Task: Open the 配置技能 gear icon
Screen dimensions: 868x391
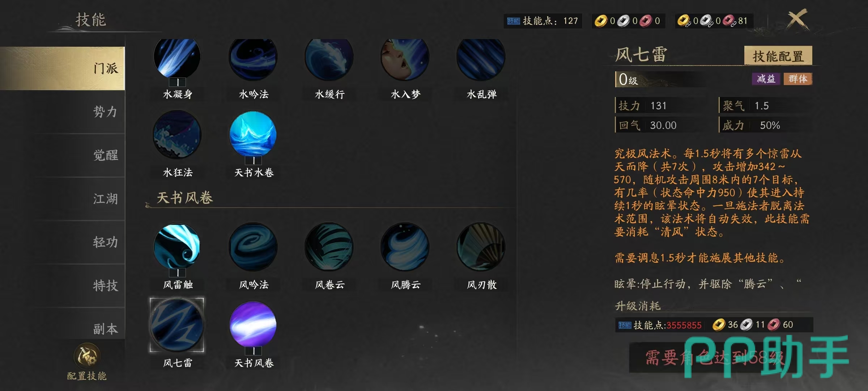Action: tap(87, 356)
